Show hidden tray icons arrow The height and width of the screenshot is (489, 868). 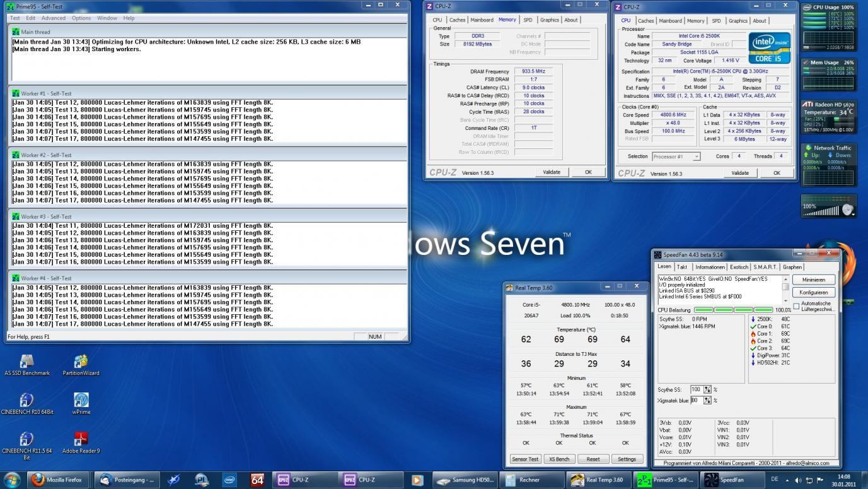(x=787, y=480)
